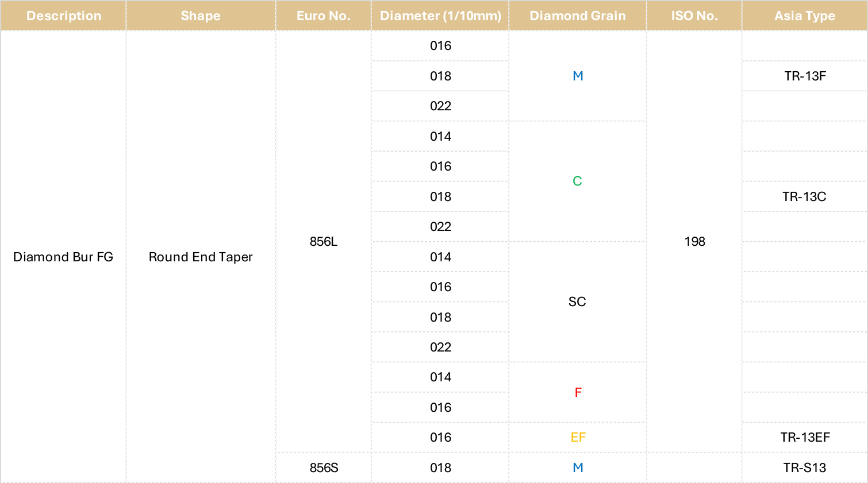Select the TR-S13 Asia type cell
This screenshot has width=868, height=483.
point(805,467)
